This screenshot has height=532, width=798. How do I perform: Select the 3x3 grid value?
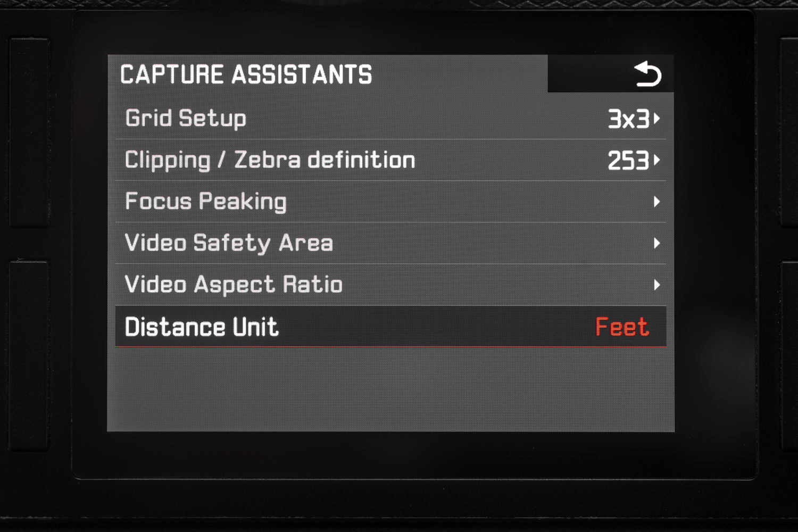tap(628, 119)
